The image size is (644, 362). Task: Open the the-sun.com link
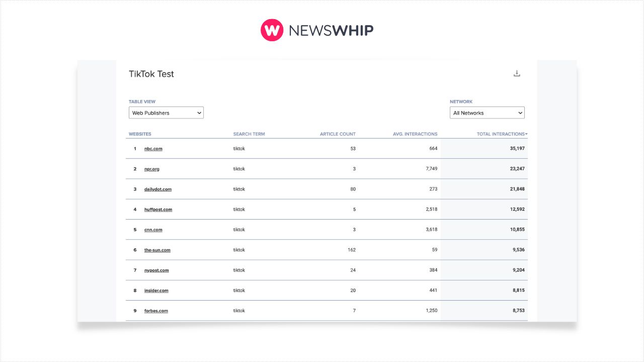157,250
